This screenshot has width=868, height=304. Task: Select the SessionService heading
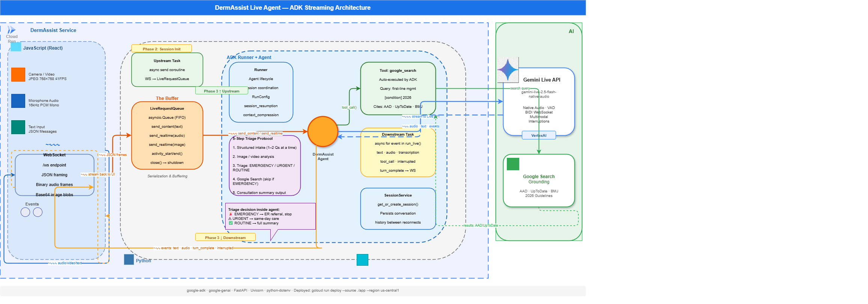pos(398,195)
